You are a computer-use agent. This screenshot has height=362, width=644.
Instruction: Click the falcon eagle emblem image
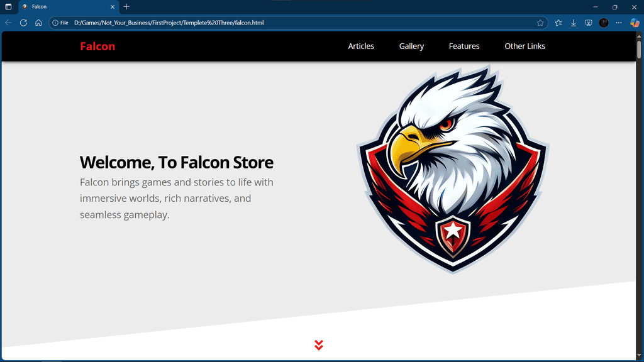(453, 169)
